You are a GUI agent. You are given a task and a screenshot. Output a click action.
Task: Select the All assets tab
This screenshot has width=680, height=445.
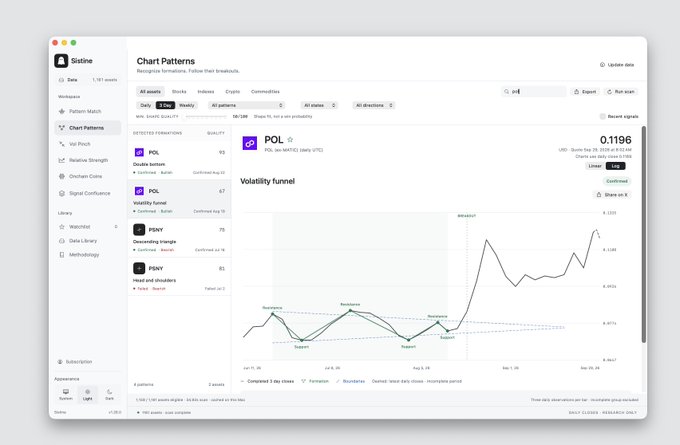tap(150, 92)
